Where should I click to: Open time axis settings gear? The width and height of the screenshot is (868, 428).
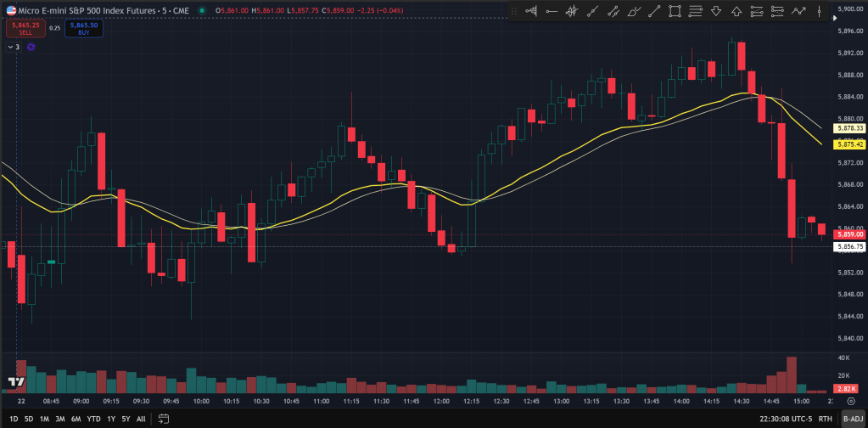pos(851,399)
